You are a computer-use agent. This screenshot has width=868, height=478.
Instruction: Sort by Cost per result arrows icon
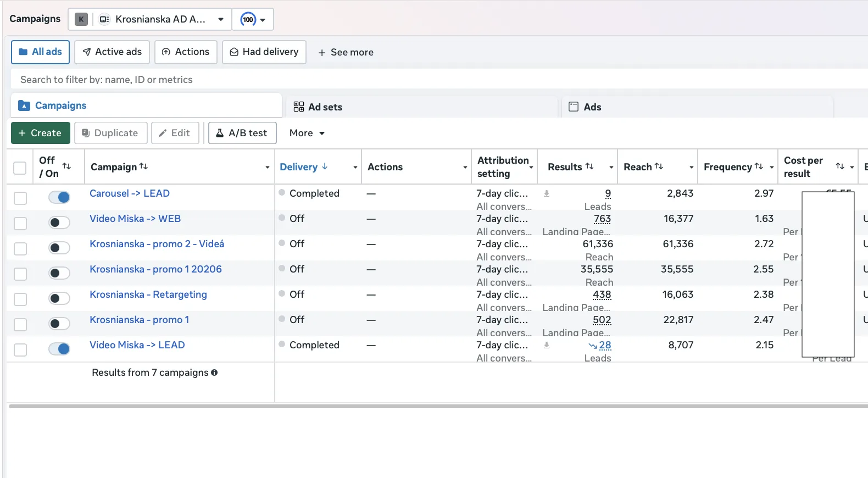pos(840,166)
